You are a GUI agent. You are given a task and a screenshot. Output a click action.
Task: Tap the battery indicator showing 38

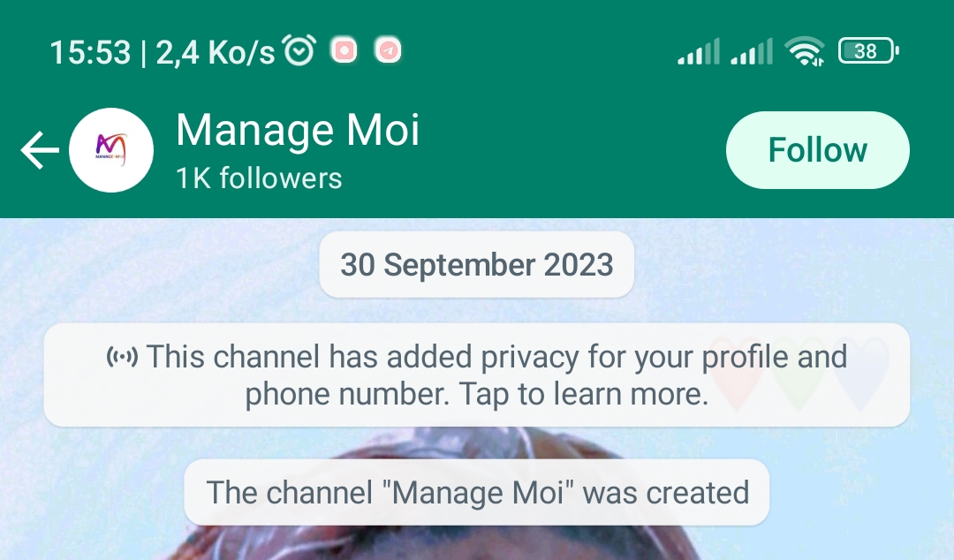pos(868,50)
